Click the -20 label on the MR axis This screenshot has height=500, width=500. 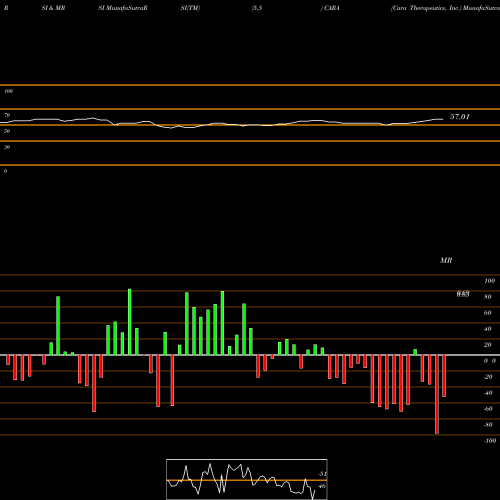click(x=488, y=377)
